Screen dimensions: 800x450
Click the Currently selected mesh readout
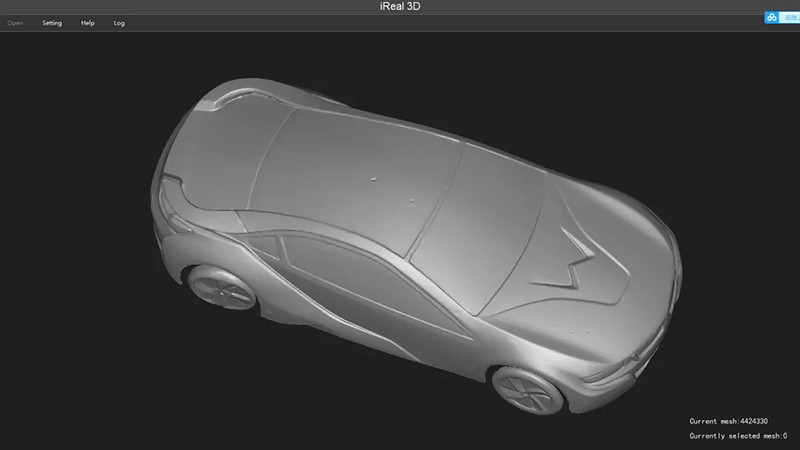coord(737,436)
